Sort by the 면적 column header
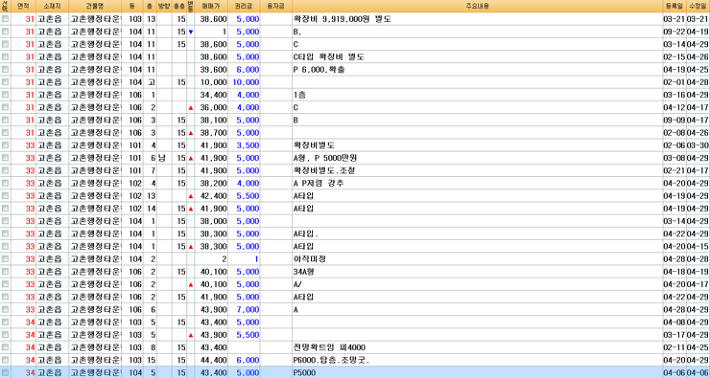This screenshot has height=378, width=710. coord(23,6)
